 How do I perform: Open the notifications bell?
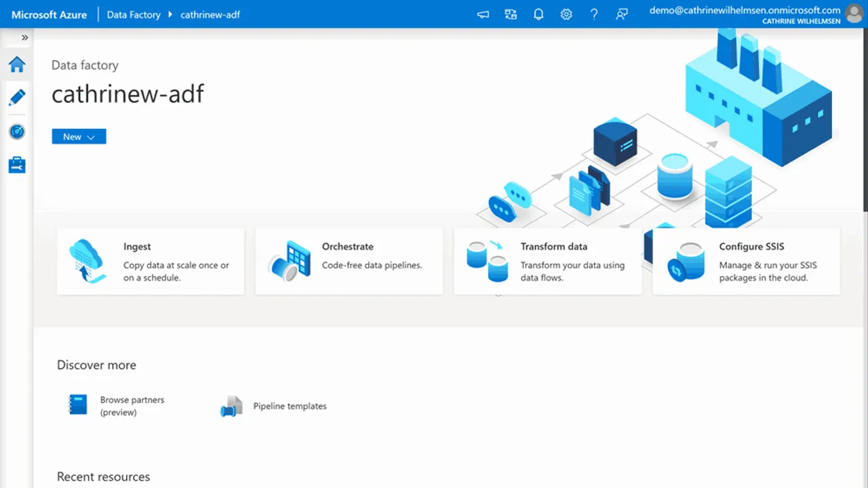538,14
